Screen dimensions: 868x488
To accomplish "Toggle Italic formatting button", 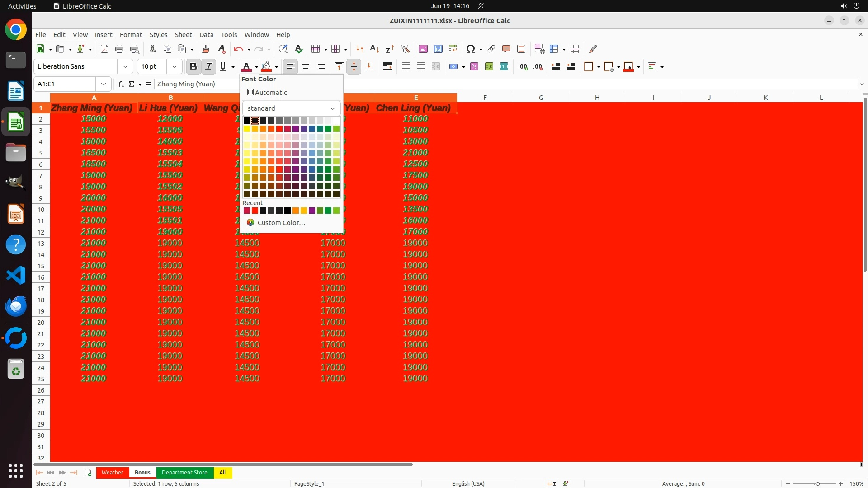I will coord(208,66).
